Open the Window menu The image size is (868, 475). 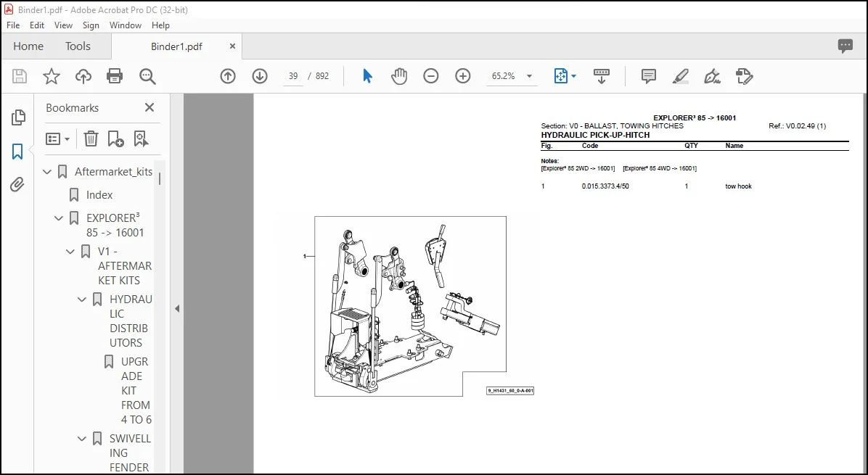coord(125,25)
